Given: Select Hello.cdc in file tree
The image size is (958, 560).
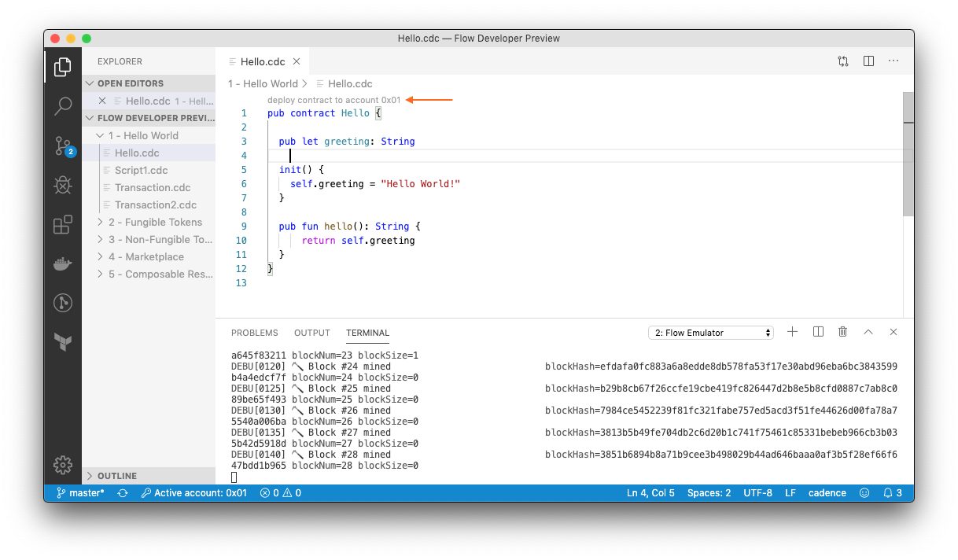Looking at the screenshot, I should 149,153.
